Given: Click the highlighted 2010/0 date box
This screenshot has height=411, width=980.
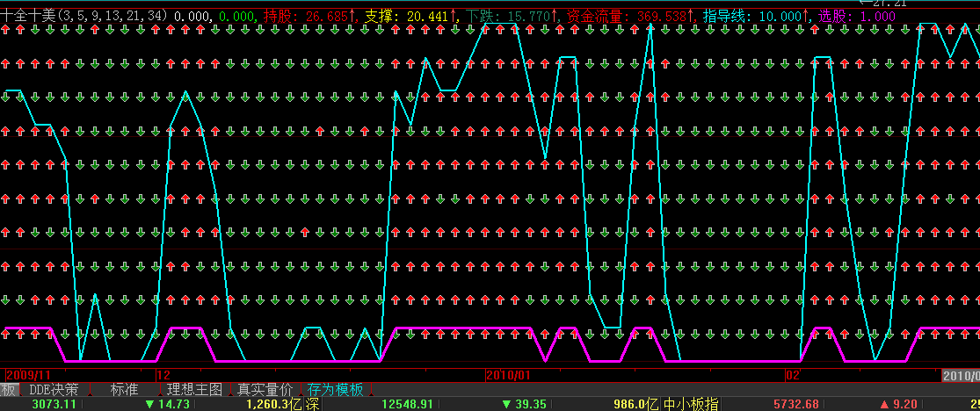Looking at the screenshot, I should [962, 375].
